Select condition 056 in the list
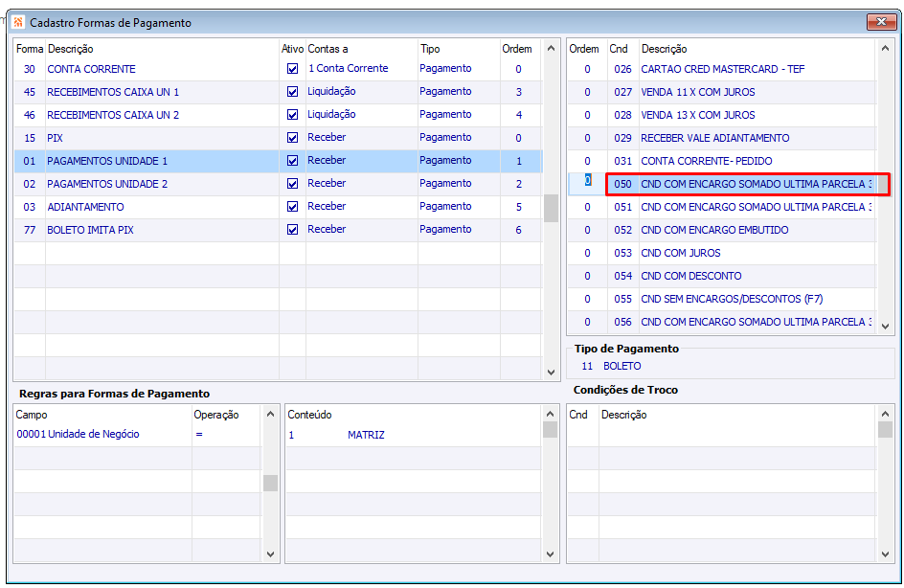This screenshot has height=588, width=904. pyautogui.click(x=722, y=322)
